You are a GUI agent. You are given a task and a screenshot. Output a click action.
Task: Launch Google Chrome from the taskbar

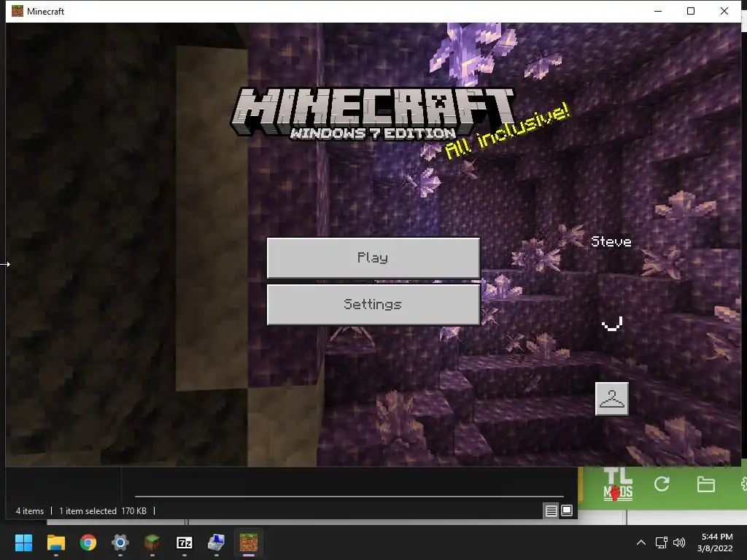pyautogui.click(x=88, y=542)
